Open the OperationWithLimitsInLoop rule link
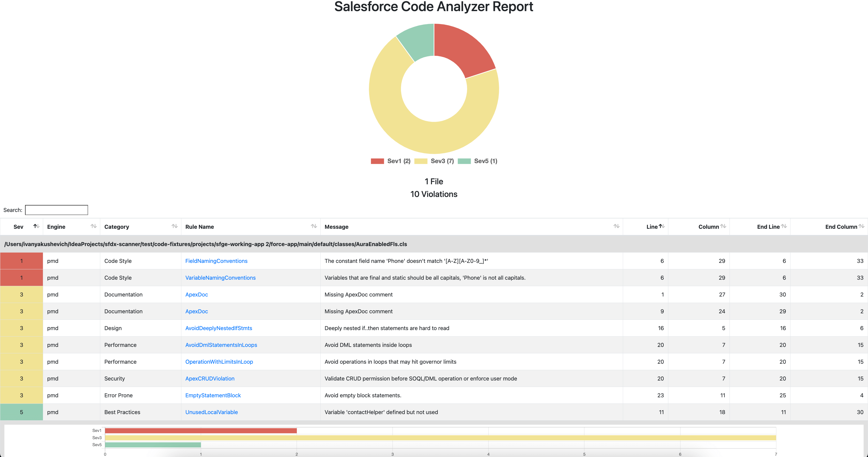 coord(219,362)
